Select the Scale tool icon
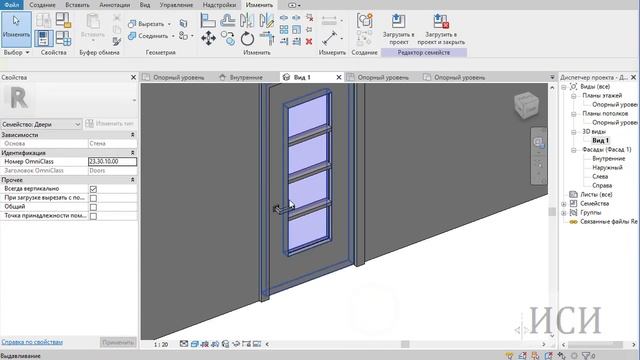The image size is (640, 360). pyautogui.click(x=297, y=29)
